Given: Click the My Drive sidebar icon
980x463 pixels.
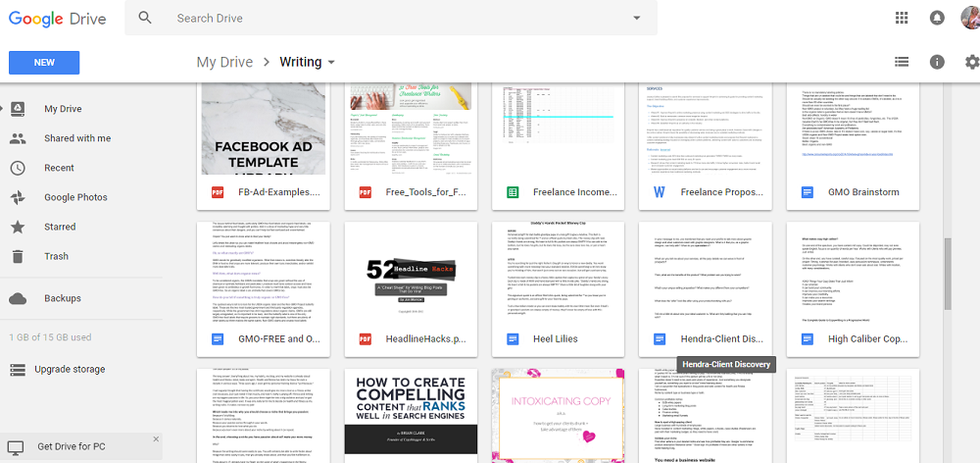Looking at the screenshot, I should 18,109.
